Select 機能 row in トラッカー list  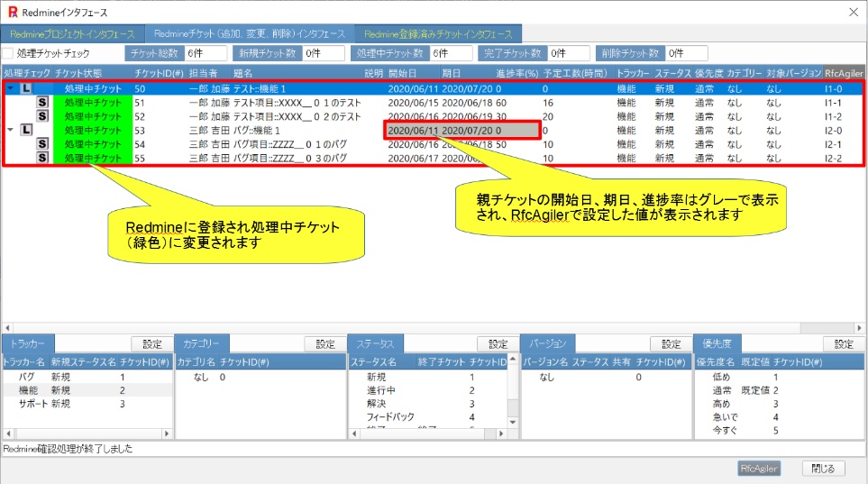[88, 390]
